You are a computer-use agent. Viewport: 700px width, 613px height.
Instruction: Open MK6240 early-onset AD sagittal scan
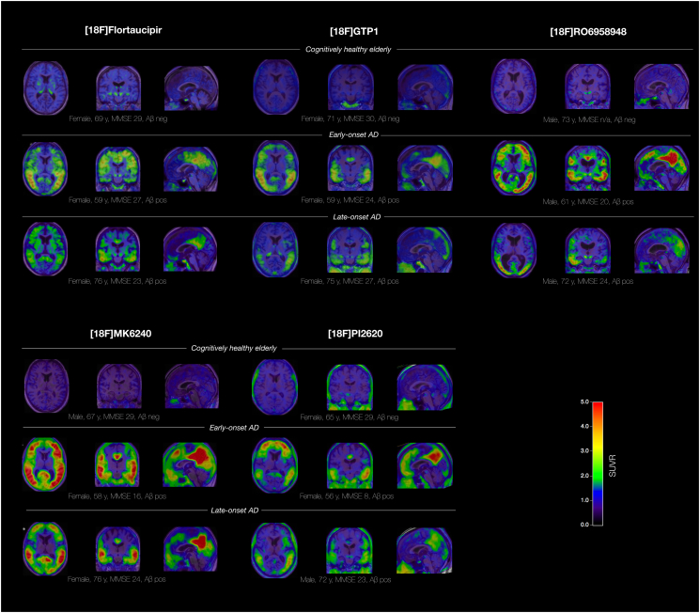(190, 464)
